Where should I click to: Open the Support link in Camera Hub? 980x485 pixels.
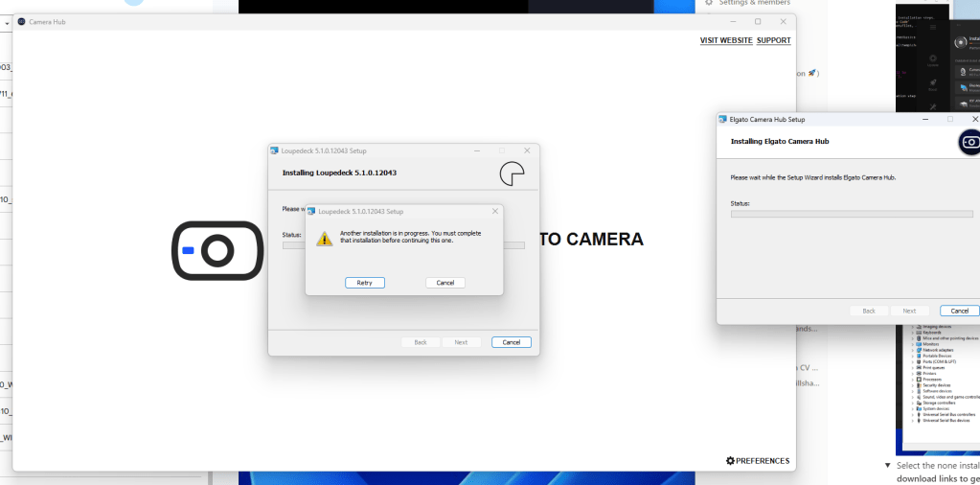coord(774,40)
